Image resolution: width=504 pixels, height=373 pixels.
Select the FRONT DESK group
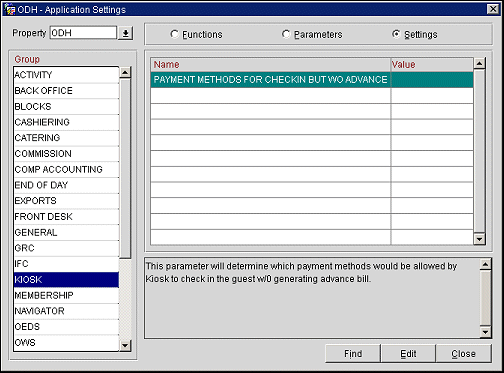(x=66, y=217)
